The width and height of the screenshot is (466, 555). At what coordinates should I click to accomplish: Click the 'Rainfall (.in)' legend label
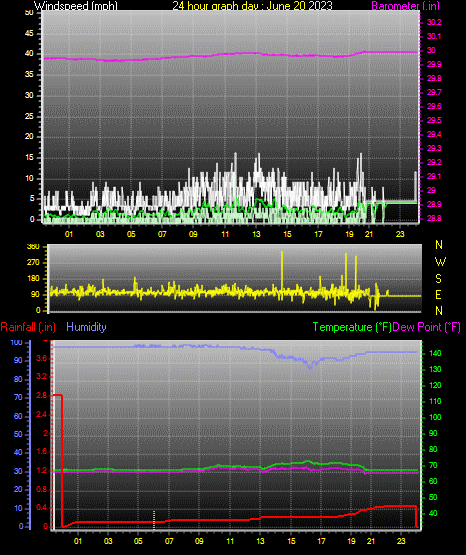pos(28,327)
